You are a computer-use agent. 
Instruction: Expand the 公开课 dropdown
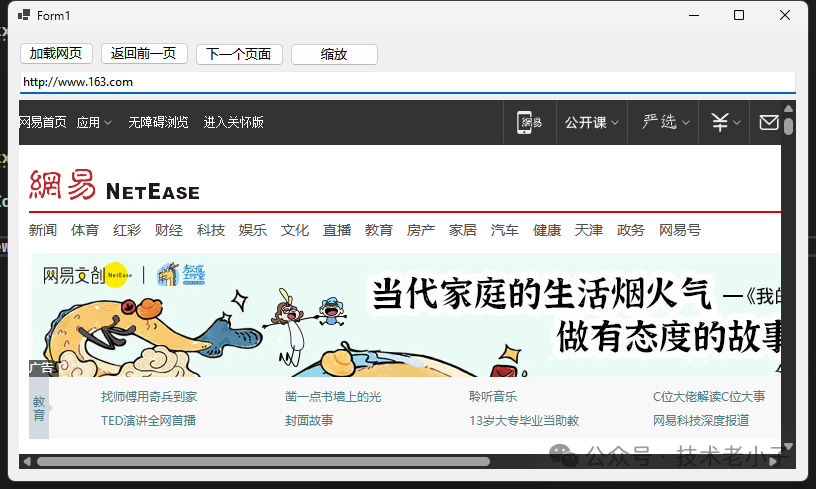point(591,122)
